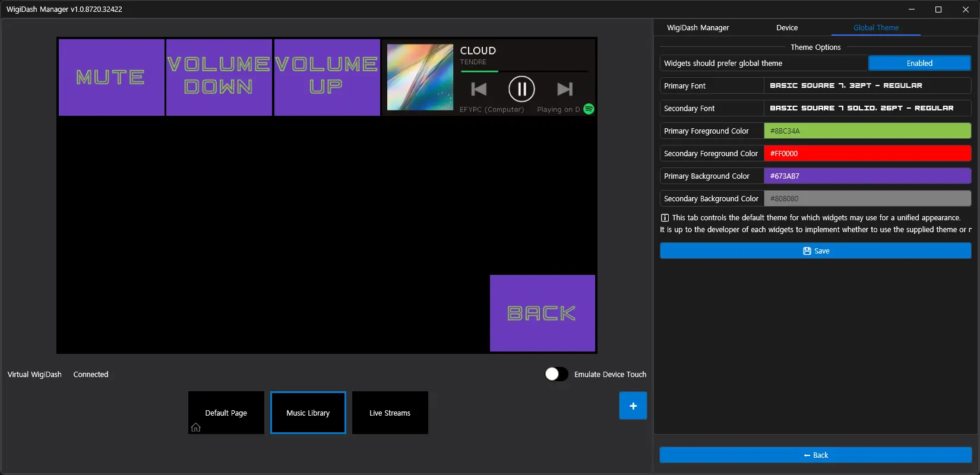The image size is (980, 475).
Task: Select the Live Streams page thumbnail
Action: [x=390, y=413]
